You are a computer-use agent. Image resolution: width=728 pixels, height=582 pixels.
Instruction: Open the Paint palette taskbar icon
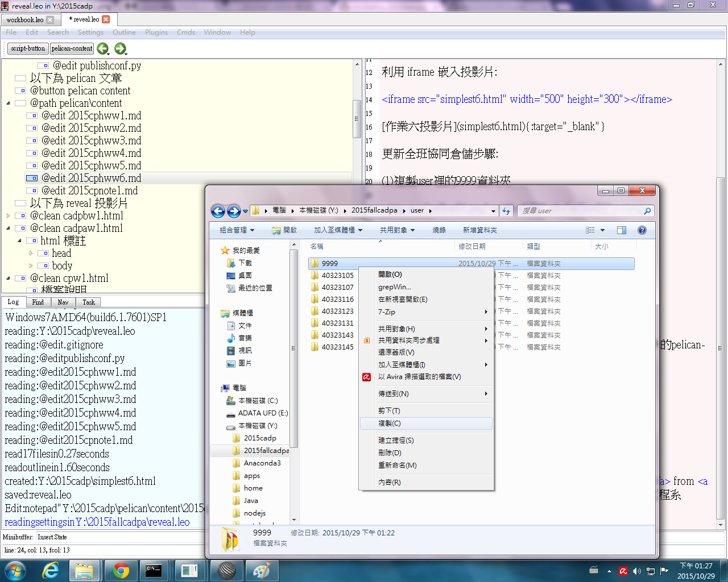(262, 570)
